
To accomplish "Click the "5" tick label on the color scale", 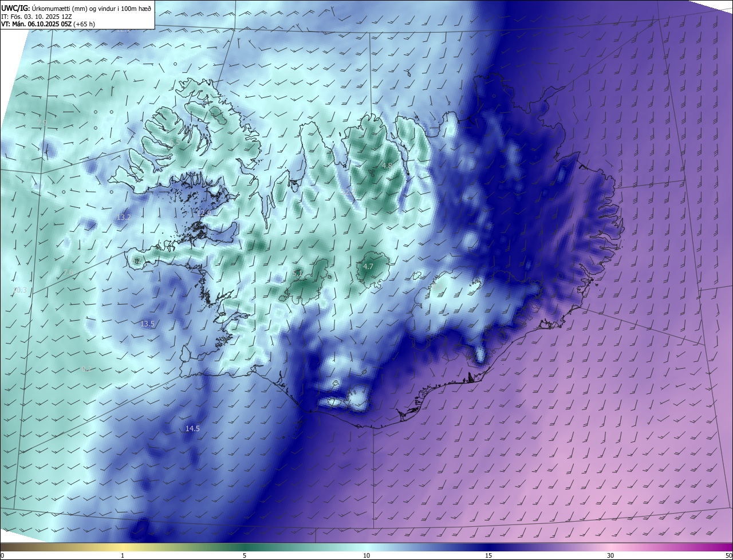I will pos(245,555).
